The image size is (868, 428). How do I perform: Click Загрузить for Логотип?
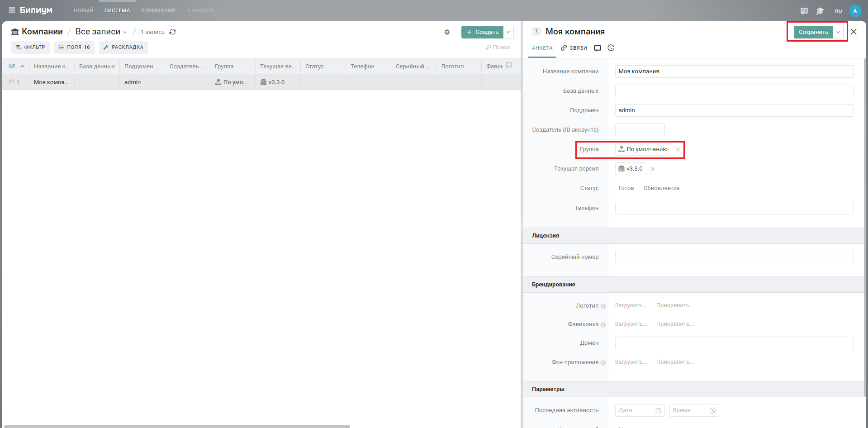tap(631, 305)
